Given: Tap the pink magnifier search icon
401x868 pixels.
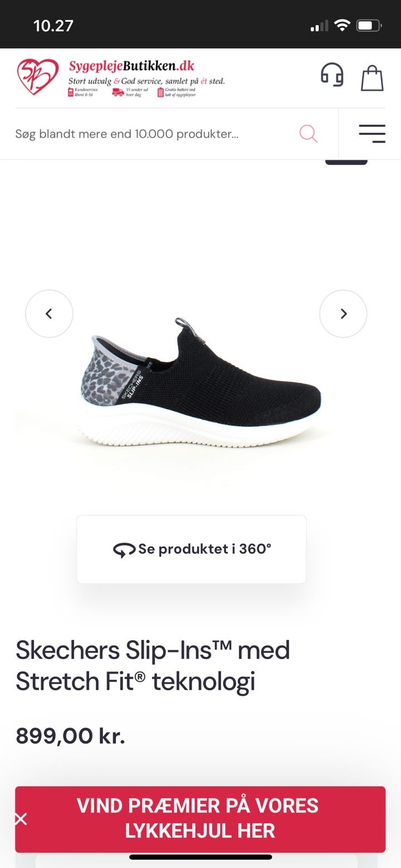Looking at the screenshot, I should pos(308,134).
